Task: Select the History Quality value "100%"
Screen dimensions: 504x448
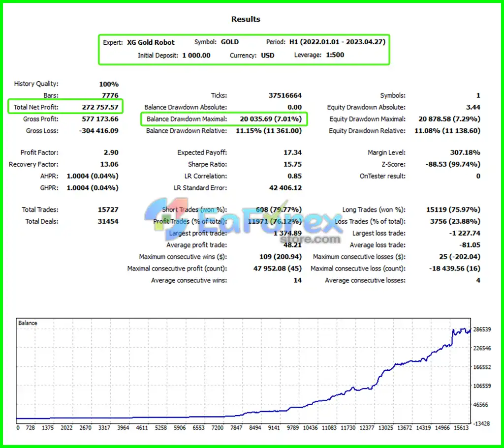Action: click(x=109, y=84)
